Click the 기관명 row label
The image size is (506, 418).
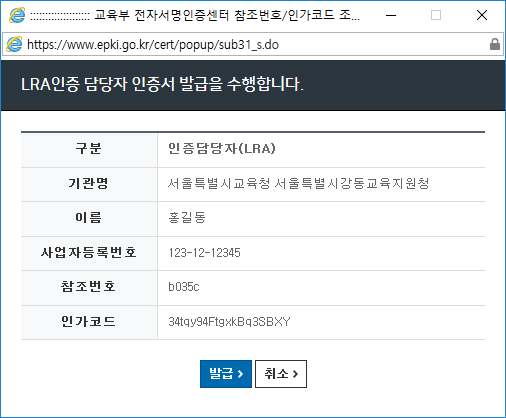[x=88, y=183]
